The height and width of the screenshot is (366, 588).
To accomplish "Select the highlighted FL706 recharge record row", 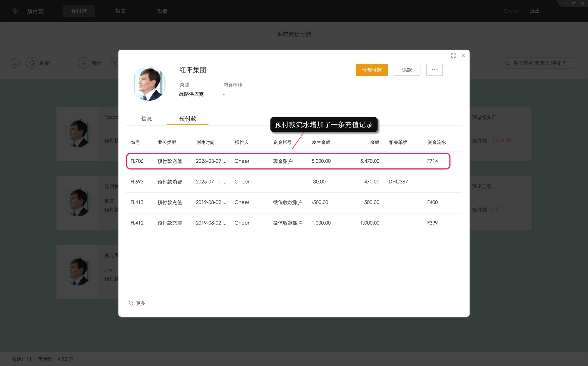I will click(288, 161).
